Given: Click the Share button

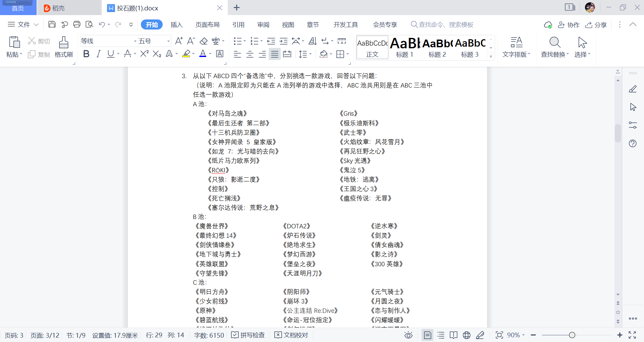Looking at the screenshot, I should (x=596, y=25).
